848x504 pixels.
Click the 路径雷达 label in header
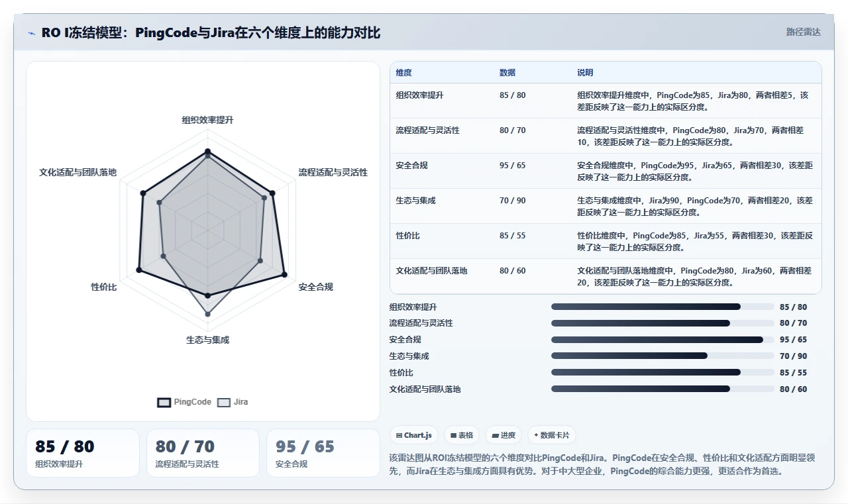tap(803, 32)
